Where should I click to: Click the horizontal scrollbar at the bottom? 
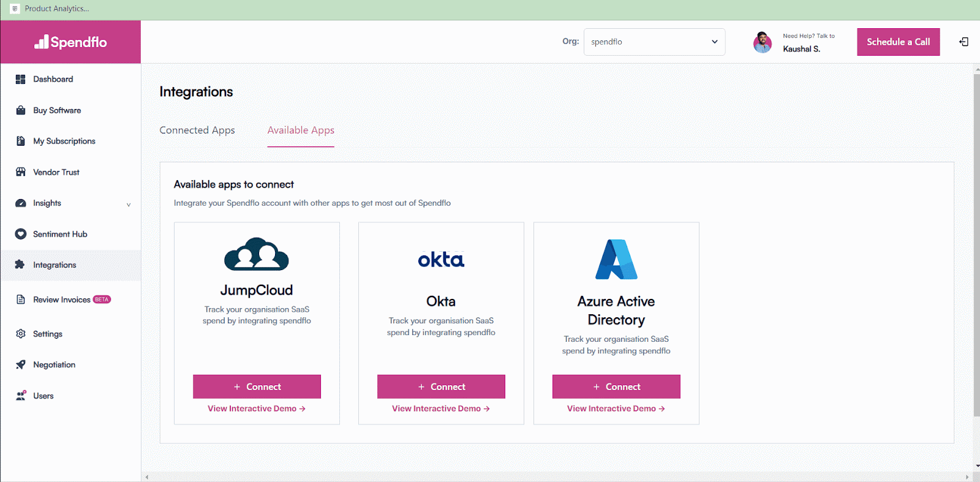coord(556,476)
